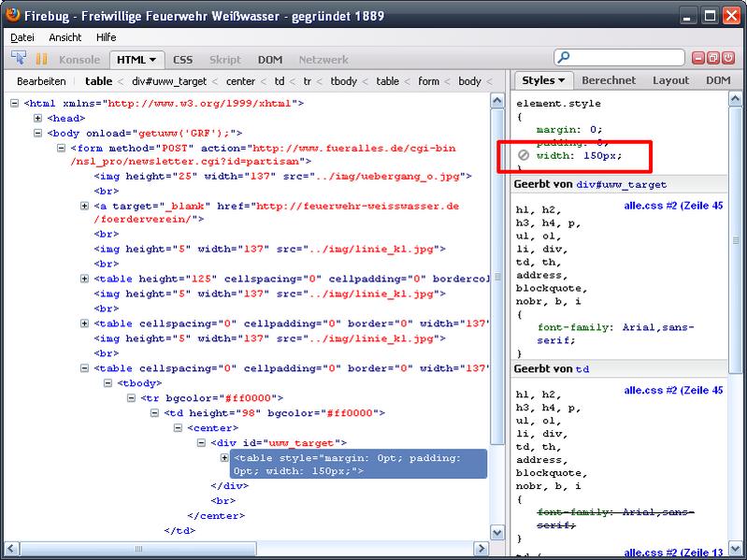Activate the element inspect pointer tool
The height and width of the screenshot is (560, 747).
pyautogui.click(x=18, y=59)
